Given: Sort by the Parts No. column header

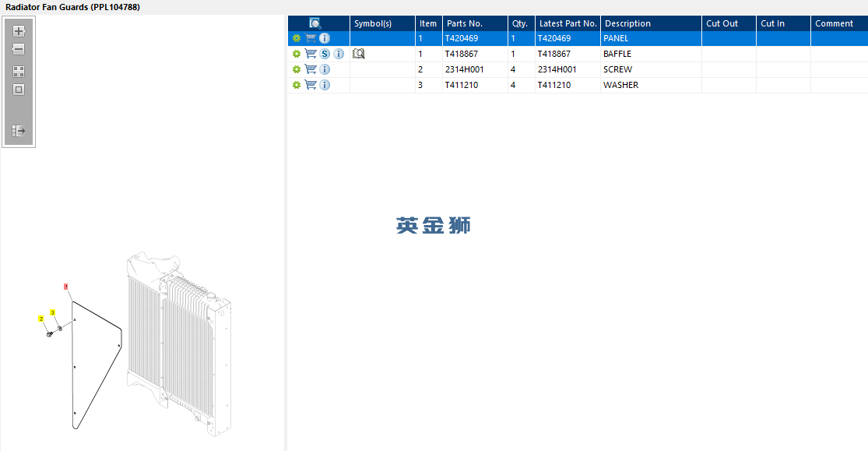Looking at the screenshot, I should tap(475, 23).
